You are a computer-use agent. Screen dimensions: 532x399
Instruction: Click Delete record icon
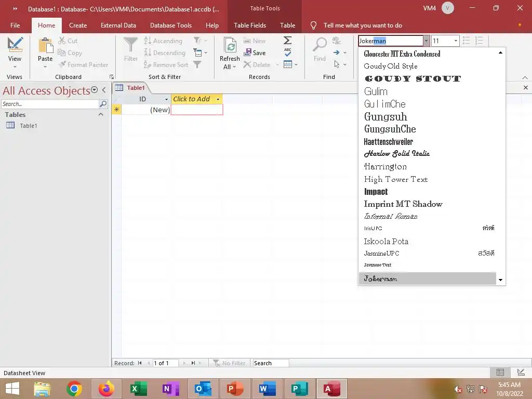(x=247, y=64)
